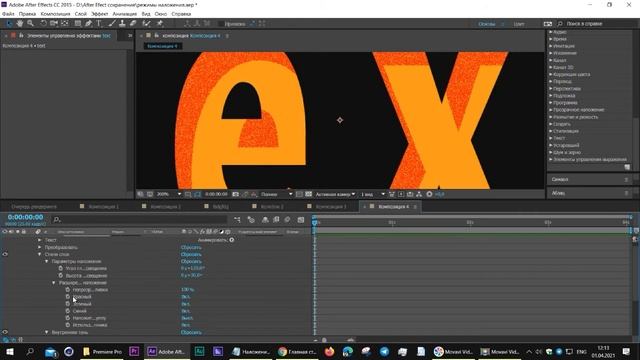The height and width of the screenshot is (360, 640).
Task: Select the Pan Behind anchor point tool
Action: point(64,24)
